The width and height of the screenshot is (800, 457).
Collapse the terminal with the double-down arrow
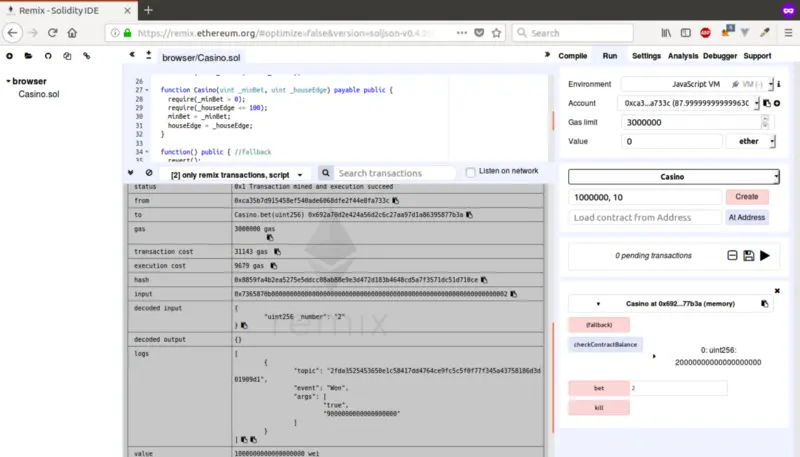[131, 173]
